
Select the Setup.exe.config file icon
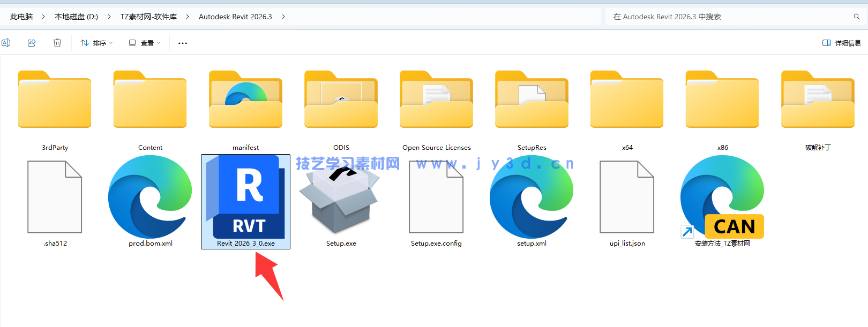(x=436, y=197)
